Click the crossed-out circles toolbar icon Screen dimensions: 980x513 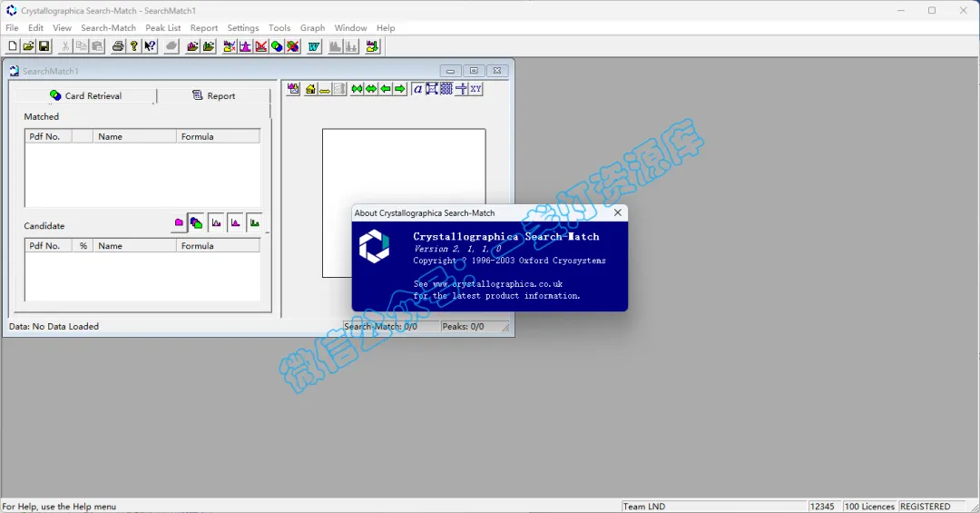(x=292, y=46)
